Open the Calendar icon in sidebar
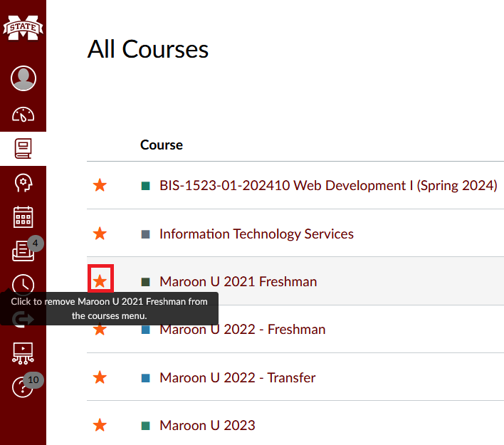This screenshot has height=445, width=504. (23, 217)
